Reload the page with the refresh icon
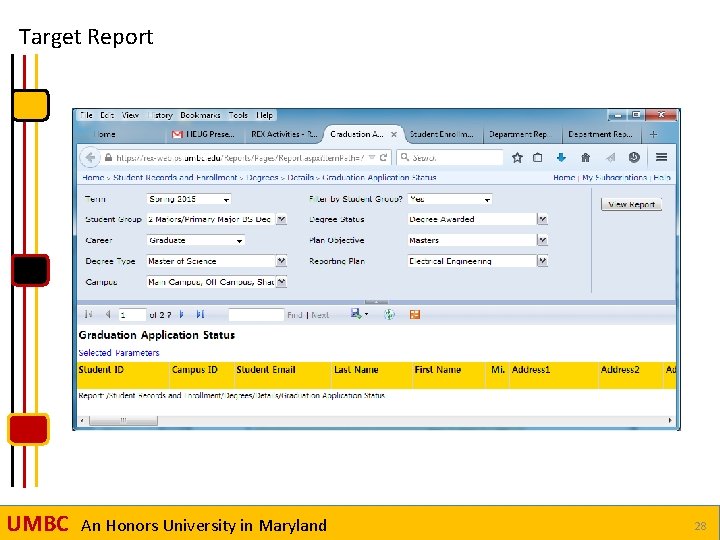720x540 pixels. point(383,158)
